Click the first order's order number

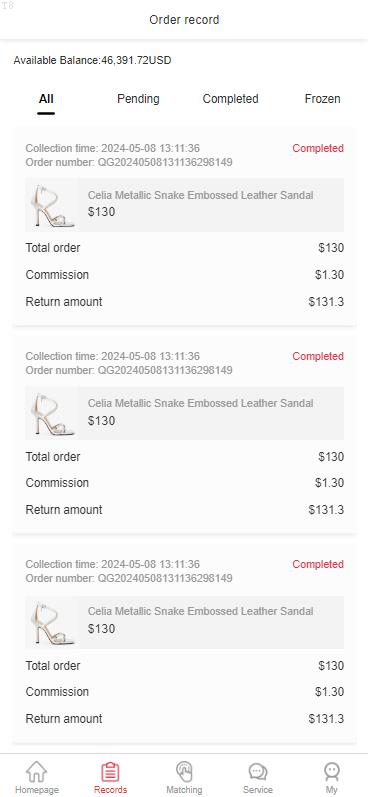click(x=129, y=163)
